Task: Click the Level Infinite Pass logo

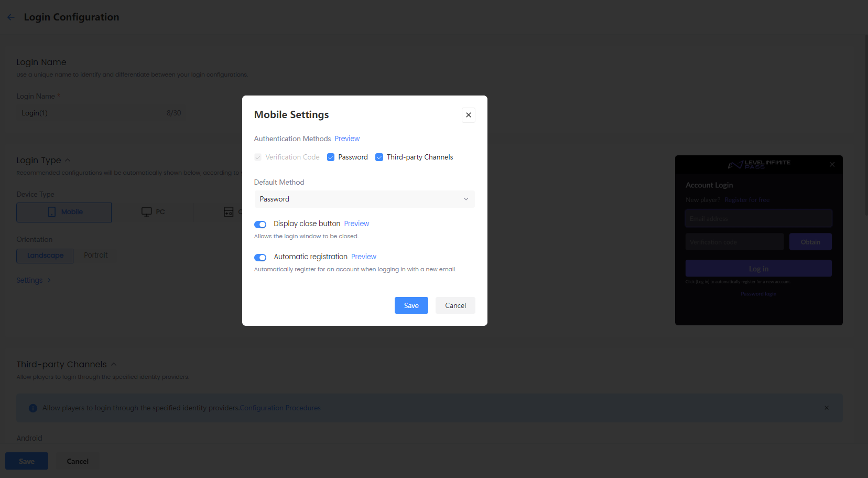Action: 759,164
